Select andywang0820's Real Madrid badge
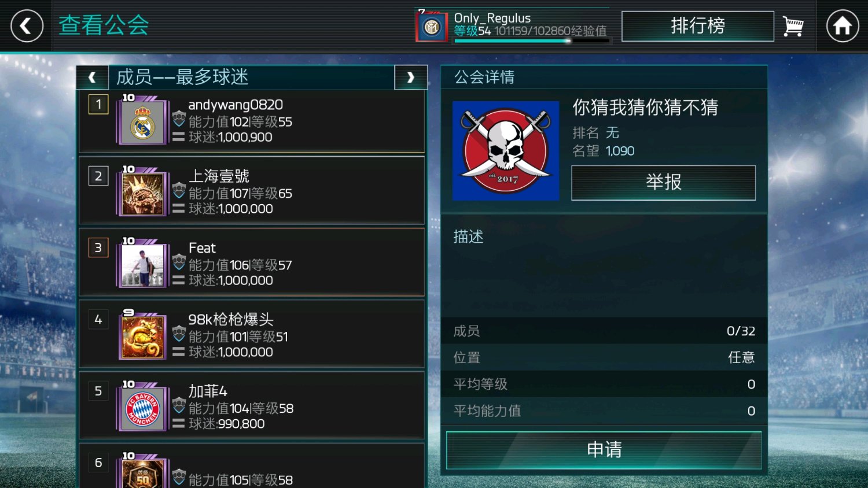The width and height of the screenshot is (868, 488). coord(142,123)
